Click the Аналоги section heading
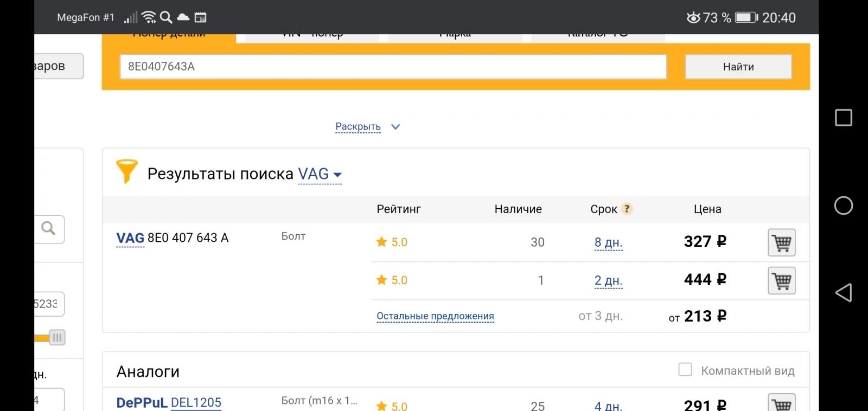 (x=148, y=372)
